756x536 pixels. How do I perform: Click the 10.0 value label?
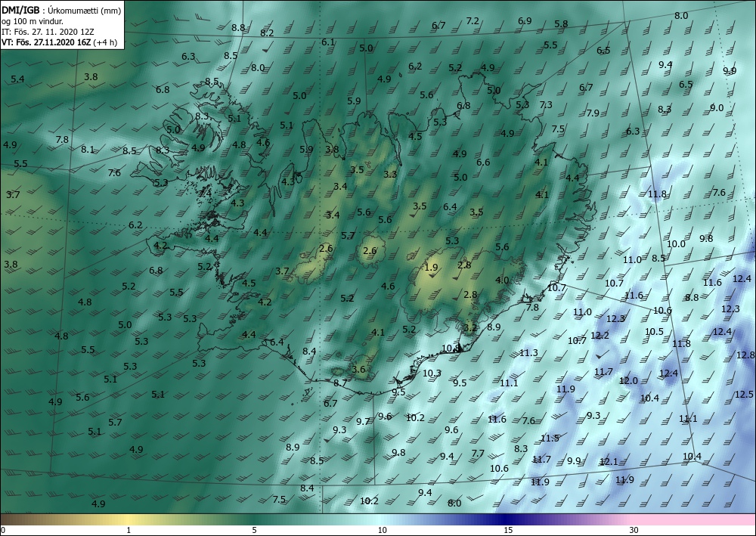[675, 244]
